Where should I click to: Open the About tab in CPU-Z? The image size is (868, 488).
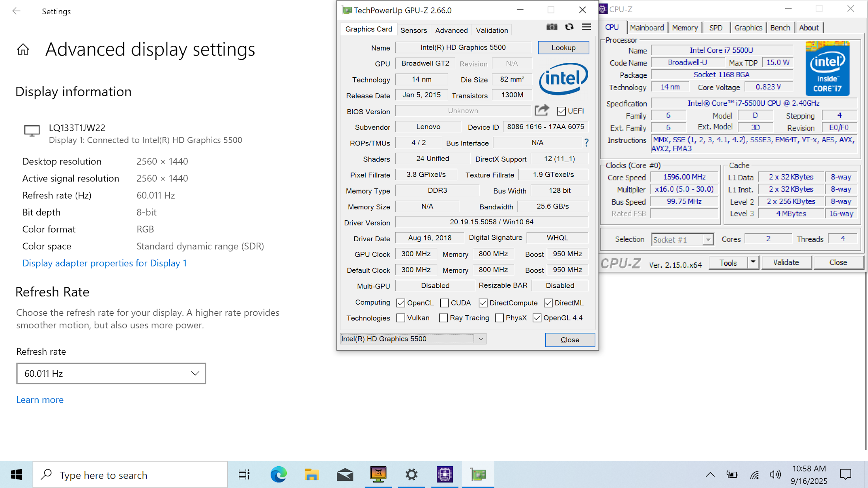point(809,28)
